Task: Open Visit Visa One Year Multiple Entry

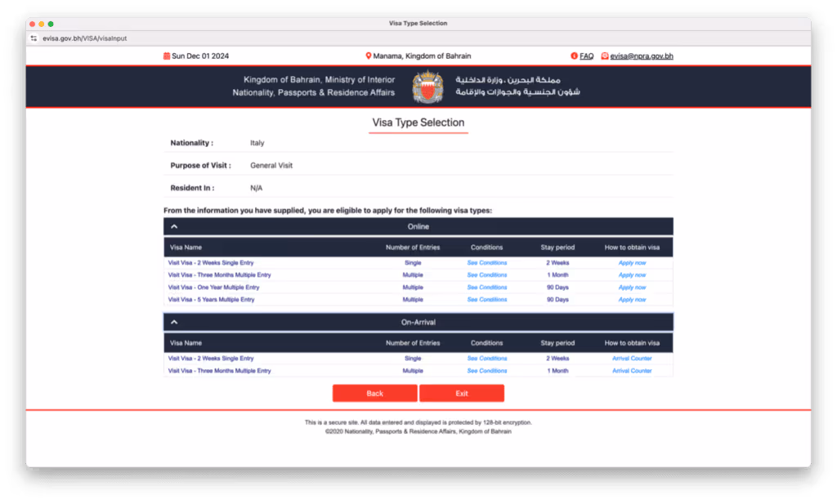Action: tap(213, 288)
